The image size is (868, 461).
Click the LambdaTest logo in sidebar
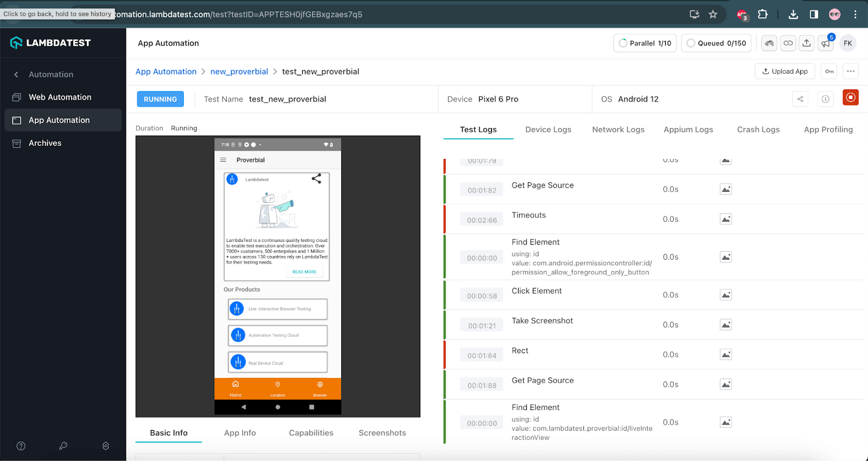(x=50, y=43)
